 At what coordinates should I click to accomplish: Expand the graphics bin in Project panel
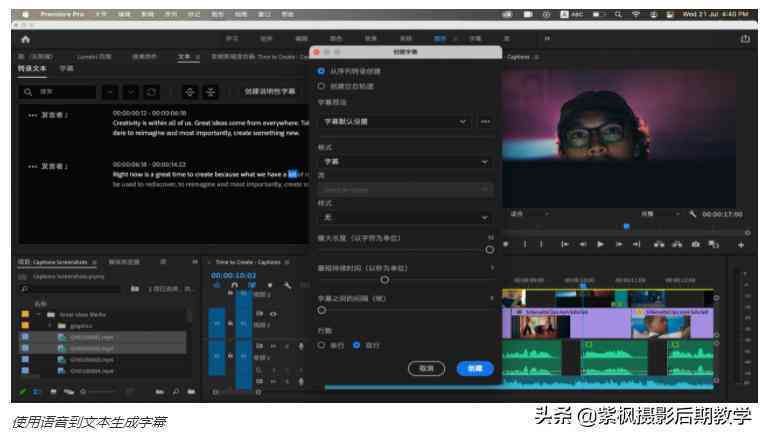point(50,326)
